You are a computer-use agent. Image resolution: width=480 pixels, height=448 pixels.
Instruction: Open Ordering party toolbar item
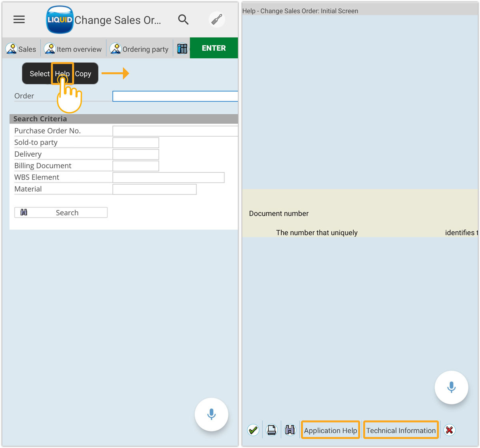pyautogui.click(x=140, y=49)
